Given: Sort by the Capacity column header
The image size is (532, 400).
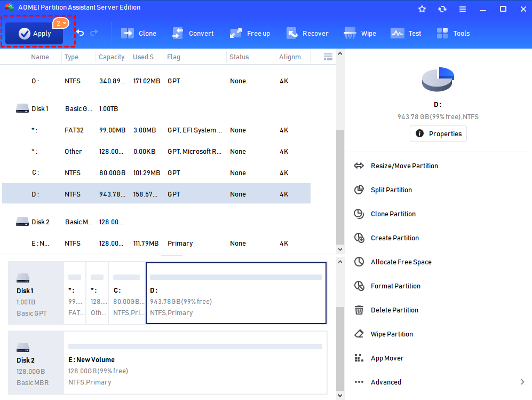Looking at the screenshot, I should (112, 57).
